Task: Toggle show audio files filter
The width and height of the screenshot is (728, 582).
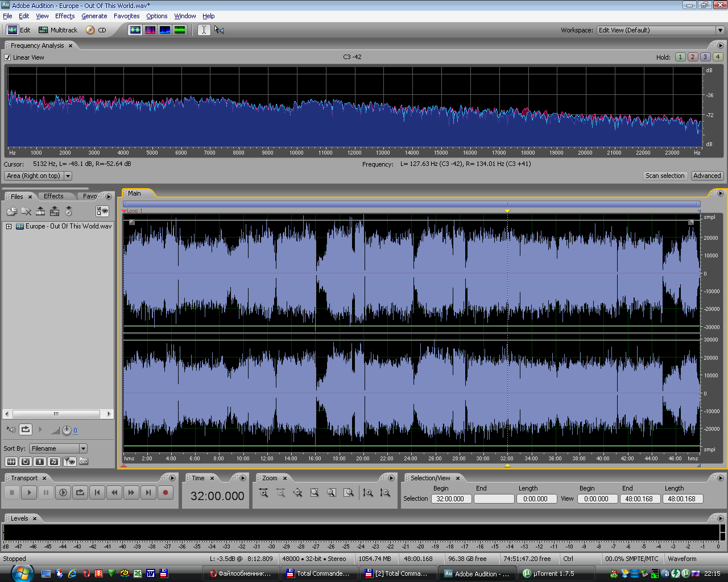Action: [x=11, y=462]
